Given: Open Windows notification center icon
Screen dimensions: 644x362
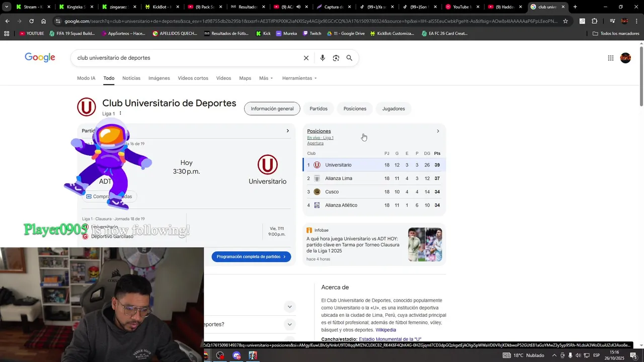Looking at the screenshot, I should coord(633,355).
